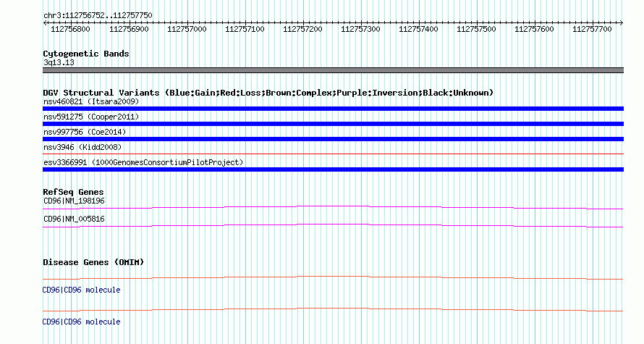Click the second orange OMIM CD96 gene line
The width and height of the screenshot is (644, 344).
click(x=333, y=309)
